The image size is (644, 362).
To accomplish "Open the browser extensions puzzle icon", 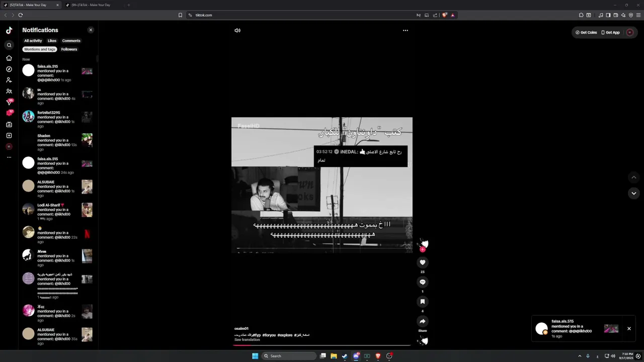I will coord(581,15).
